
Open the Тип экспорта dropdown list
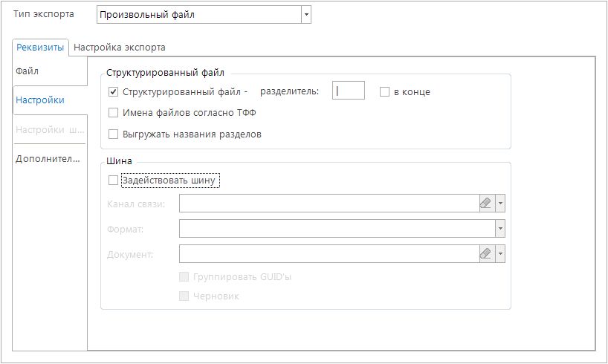click(x=305, y=15)
